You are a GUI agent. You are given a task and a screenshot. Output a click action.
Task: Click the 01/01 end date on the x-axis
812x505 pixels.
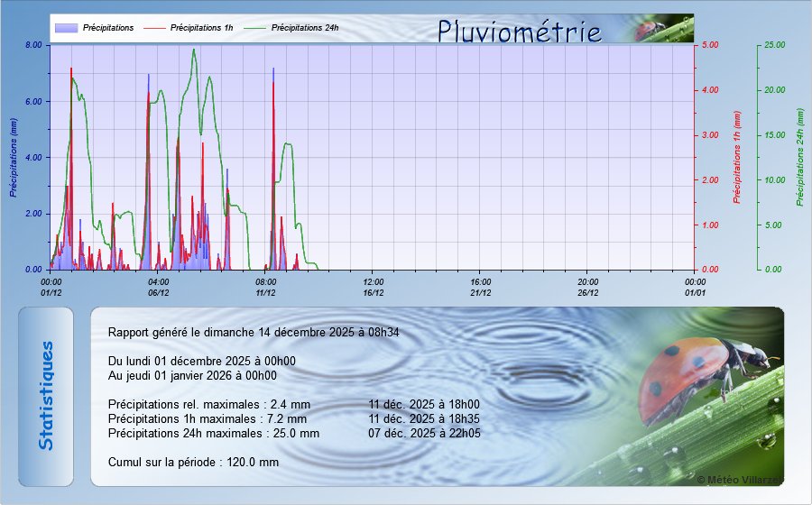pos(695,292)
